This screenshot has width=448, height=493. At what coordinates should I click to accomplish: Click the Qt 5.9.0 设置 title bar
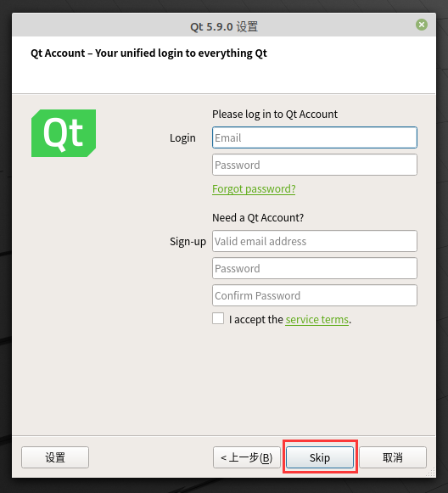pyautogui.click(x=224, y=26)
